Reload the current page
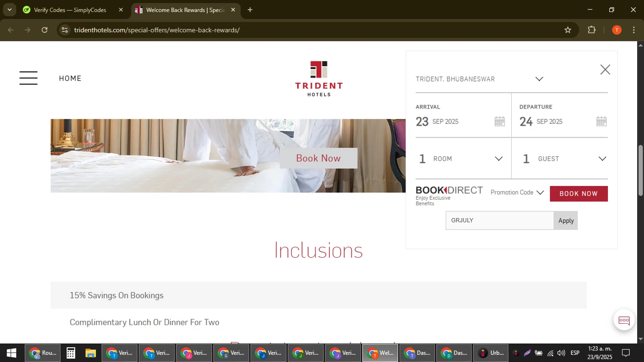This screenshot has width=644, height=362. pyautogui.click(x=45, y=30)
